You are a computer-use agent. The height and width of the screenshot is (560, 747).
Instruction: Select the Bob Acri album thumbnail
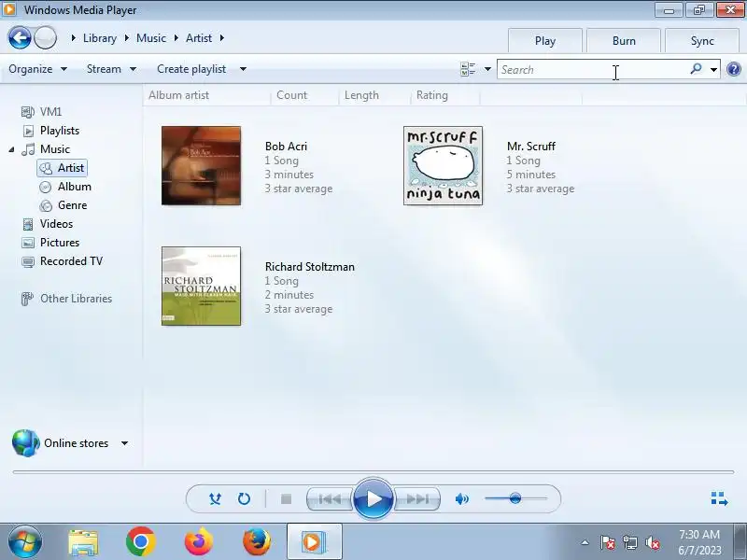tap(201, 166)
